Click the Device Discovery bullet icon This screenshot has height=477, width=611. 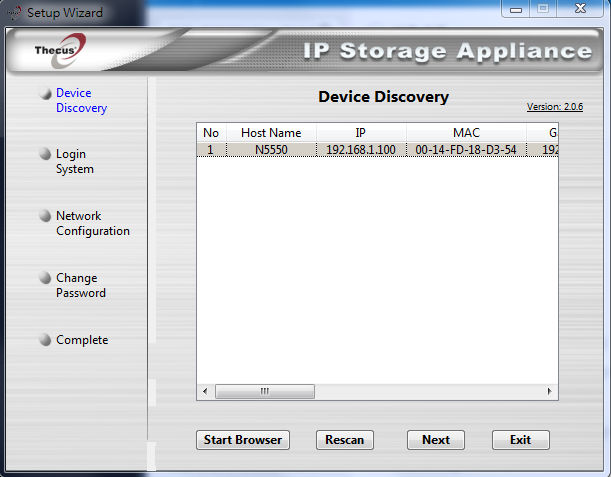[45, 93]
